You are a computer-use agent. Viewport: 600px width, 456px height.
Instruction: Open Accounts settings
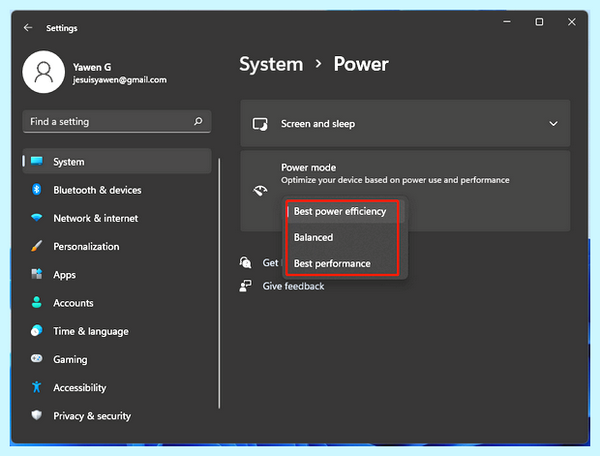[117, 303]
